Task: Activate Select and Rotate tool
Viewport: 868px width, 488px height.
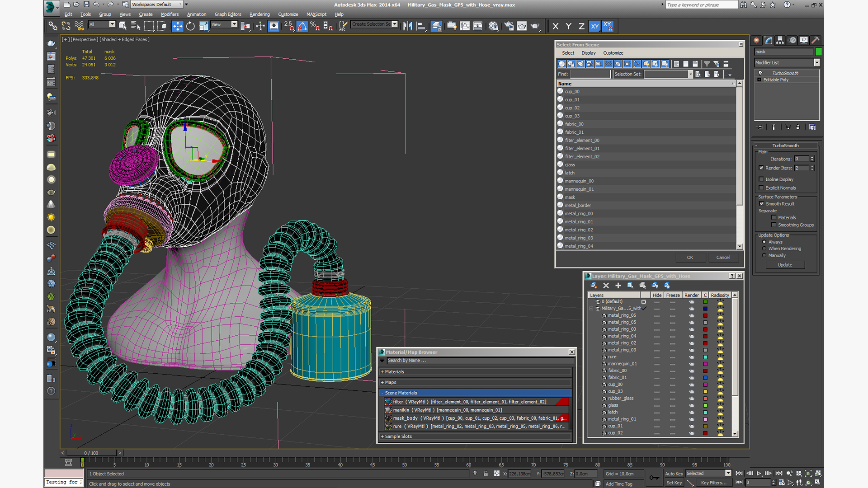Action: coord(190,26)
